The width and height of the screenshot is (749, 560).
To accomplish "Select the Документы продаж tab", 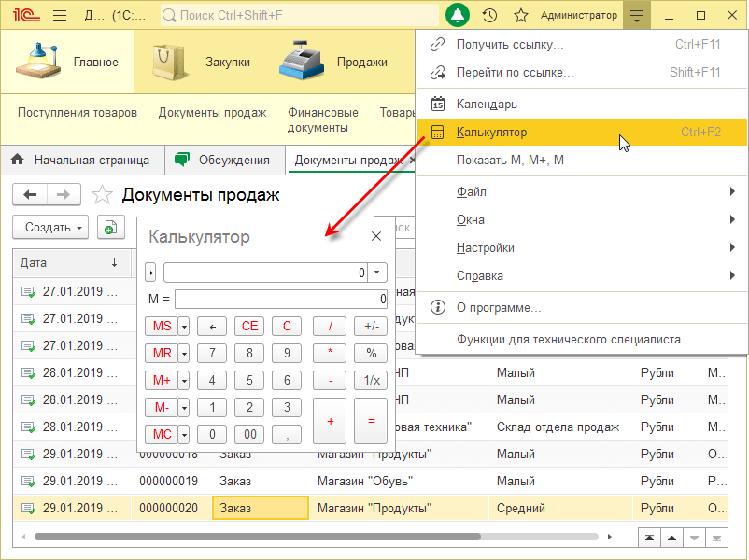I will 350,160.
